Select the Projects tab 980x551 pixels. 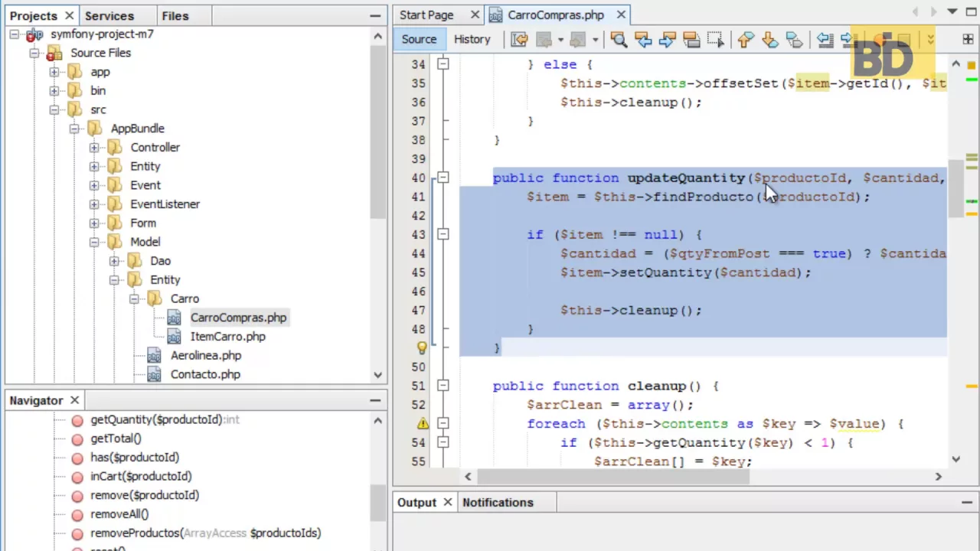point(33,15)
